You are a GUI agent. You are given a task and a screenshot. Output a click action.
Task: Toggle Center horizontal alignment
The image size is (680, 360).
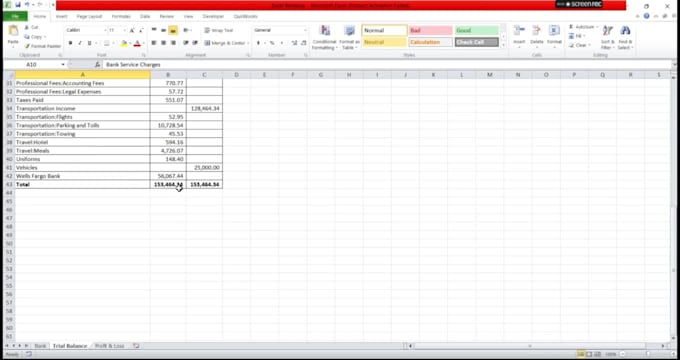(x=163, y=43)
